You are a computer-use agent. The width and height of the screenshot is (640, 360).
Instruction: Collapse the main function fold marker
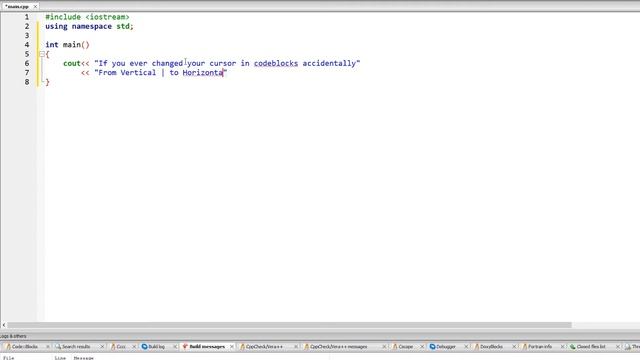[42, 54]
